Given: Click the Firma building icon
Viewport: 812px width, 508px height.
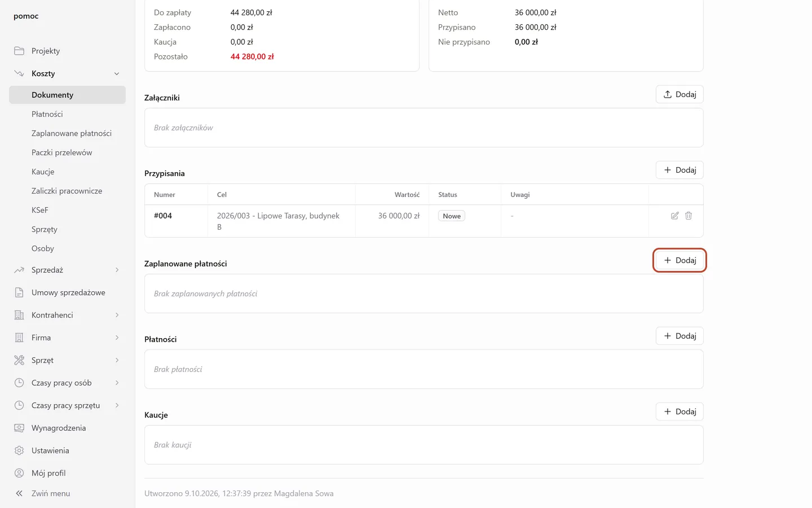Looking at the screenshot, I should pyautogui.click(x=19, y=338).
